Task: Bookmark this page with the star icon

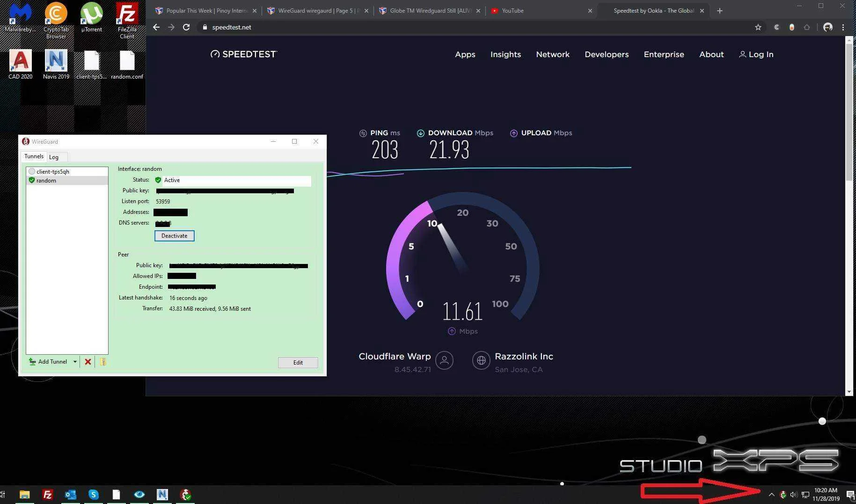Action: pos(758,27)
